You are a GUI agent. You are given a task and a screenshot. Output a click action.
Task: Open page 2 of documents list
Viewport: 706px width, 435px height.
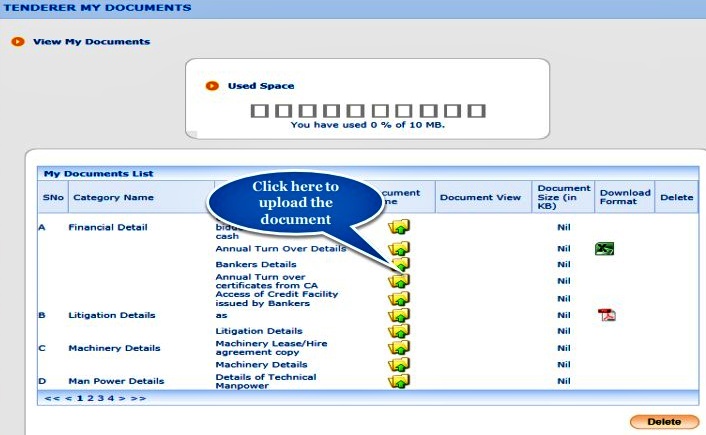pos(90,398)
